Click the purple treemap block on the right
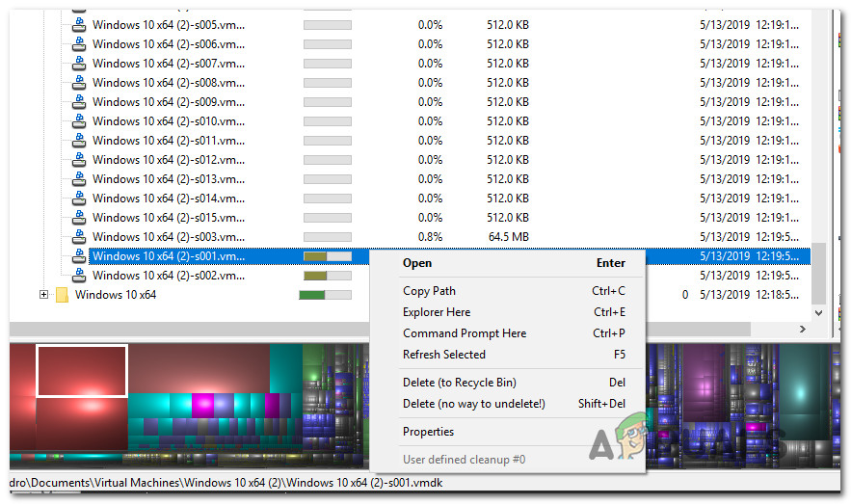This screenshot has width=851, height=504. tap(705, 384)
